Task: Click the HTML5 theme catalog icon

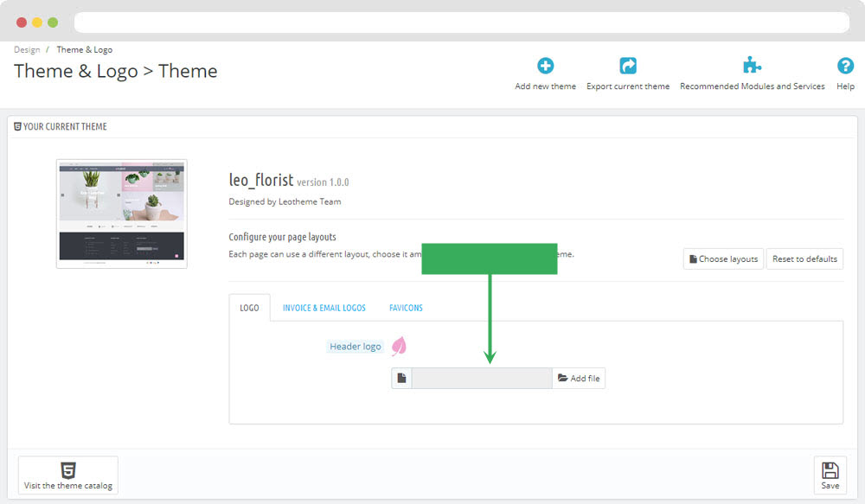Action: (68, 470)
